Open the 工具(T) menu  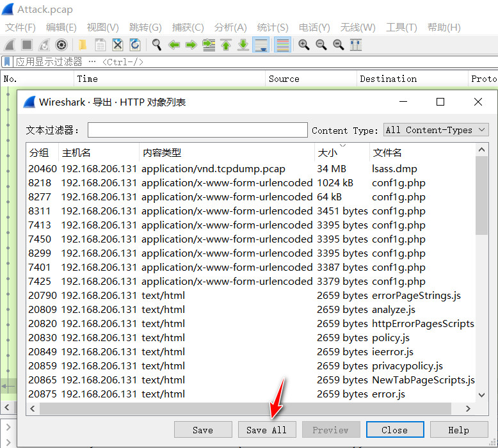click(x=401, y=28)
